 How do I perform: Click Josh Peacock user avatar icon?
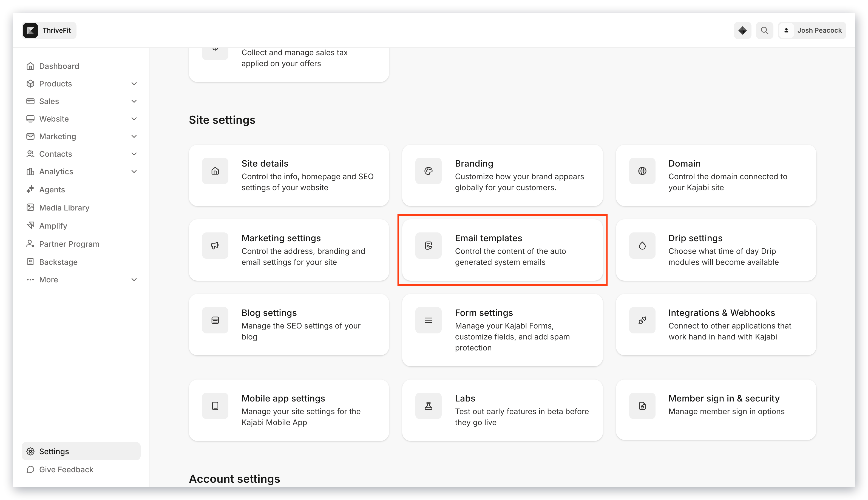[x=786, y=30]
